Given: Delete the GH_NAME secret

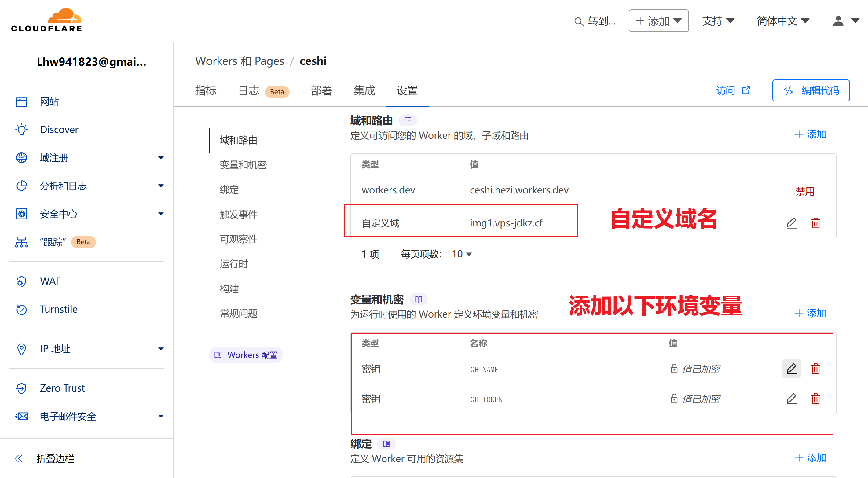Looking at the screenshot, I should pos(815,369).
